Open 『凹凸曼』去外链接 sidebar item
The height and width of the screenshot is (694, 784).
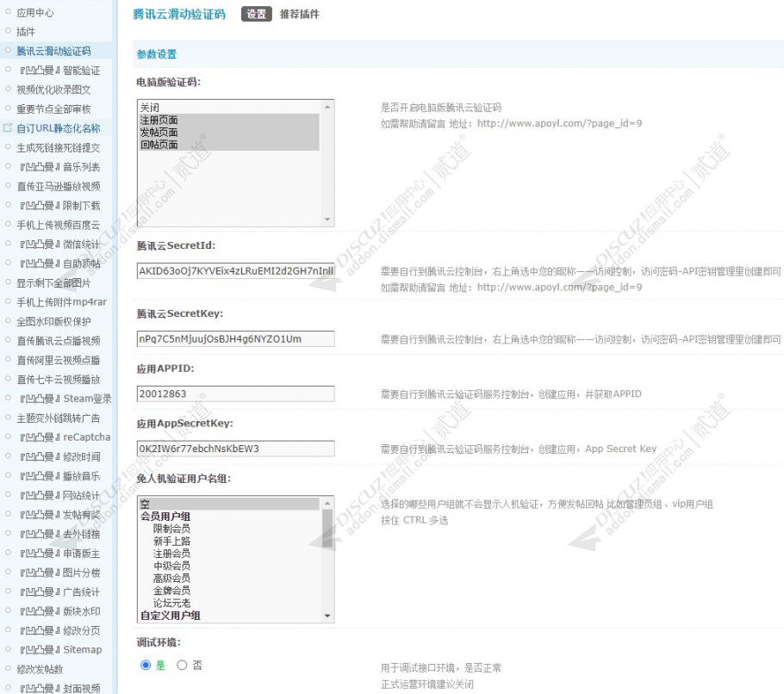(59, 534)
